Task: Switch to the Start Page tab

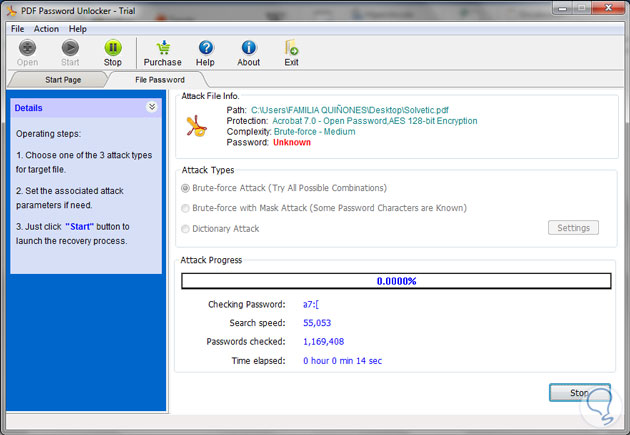Action: tap(63, 80)
